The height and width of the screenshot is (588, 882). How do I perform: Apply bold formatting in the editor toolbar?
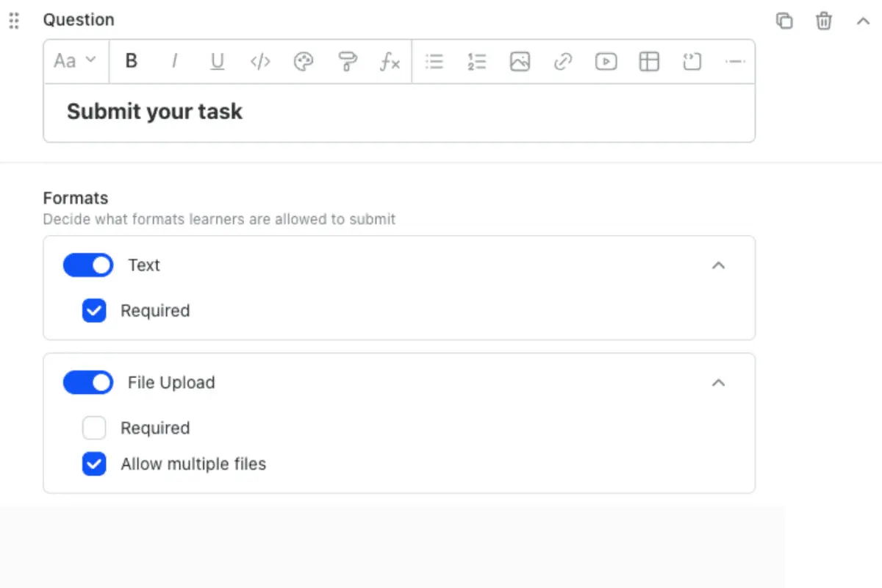tap(132, 61)
